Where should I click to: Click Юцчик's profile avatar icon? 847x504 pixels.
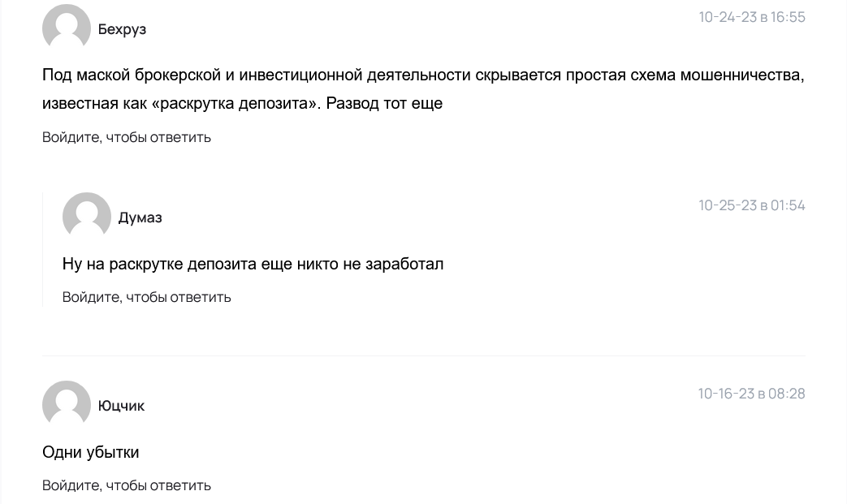pyautogui.click(x=67, y=405)
